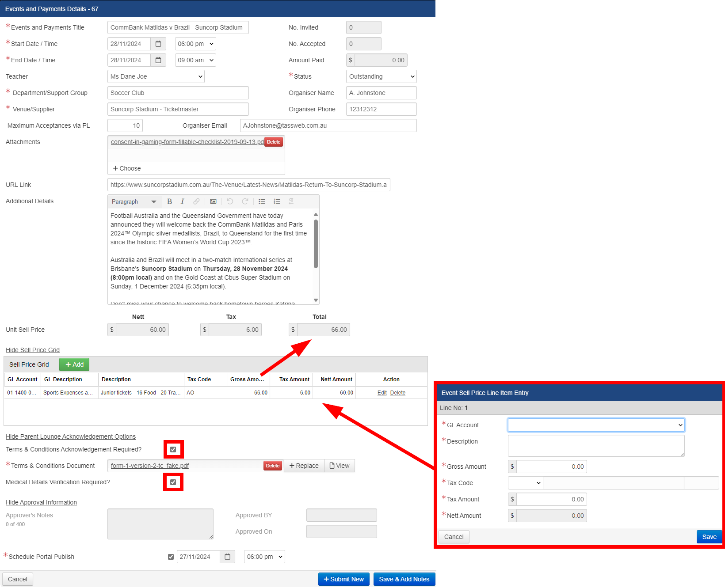This screenshot has height=588, width=725.
Task: Apply numbered list in the editor
Action: pyautogui.click(x=277, y=201)
